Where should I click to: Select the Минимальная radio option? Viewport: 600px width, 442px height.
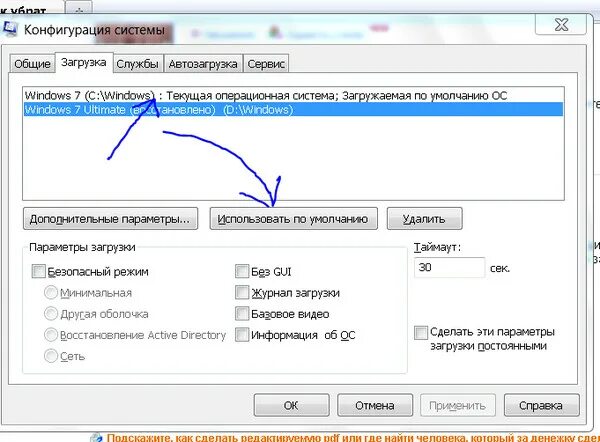point(51,293)
